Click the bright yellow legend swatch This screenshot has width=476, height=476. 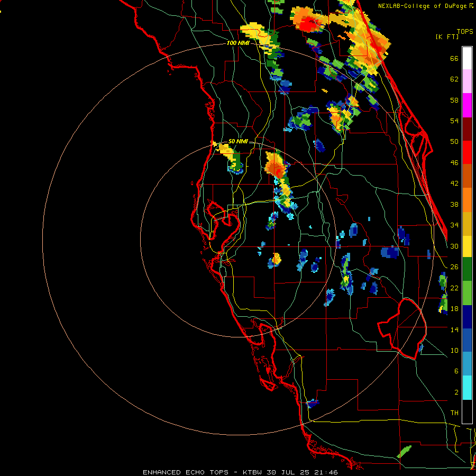click(467, 246)
